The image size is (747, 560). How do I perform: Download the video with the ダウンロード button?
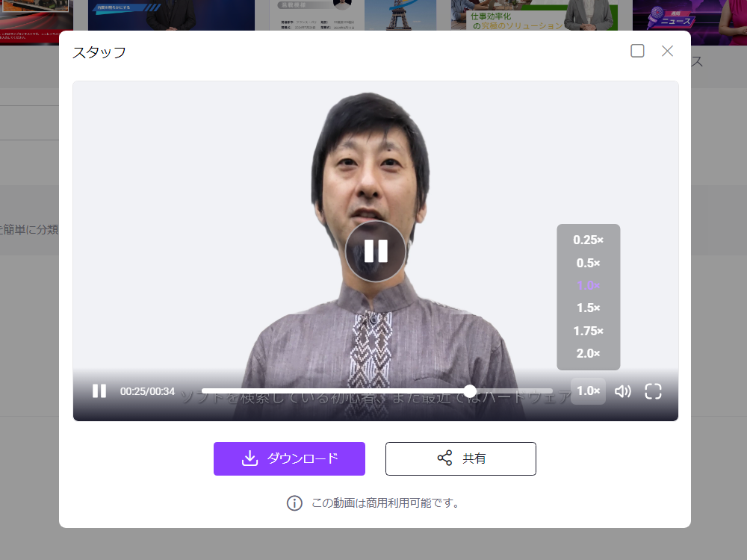(289, 458)
